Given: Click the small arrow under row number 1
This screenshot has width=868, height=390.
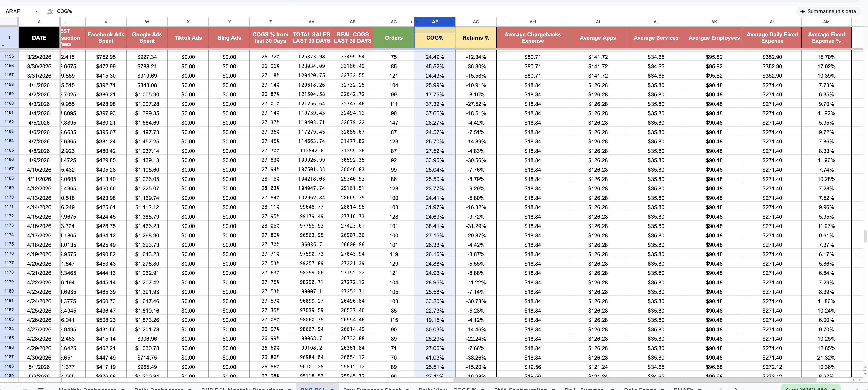Looking at the screenshot, I should pyautogui.click(x=3, y=45).
